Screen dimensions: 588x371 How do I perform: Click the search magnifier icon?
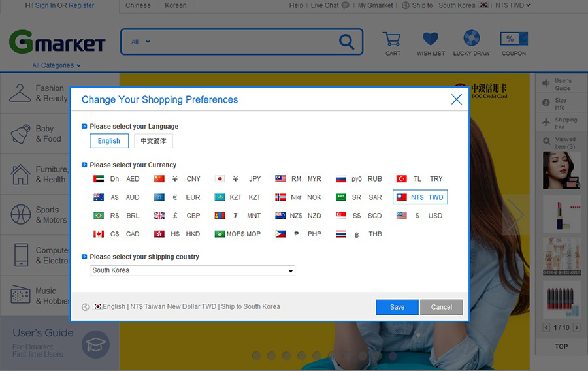[x=346, y=42]
